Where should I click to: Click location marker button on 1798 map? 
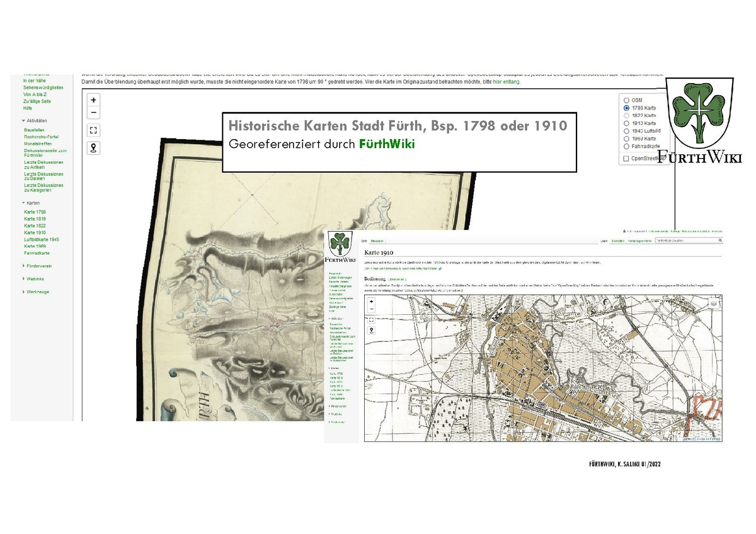pyautogui.click(x=94, y=149)
